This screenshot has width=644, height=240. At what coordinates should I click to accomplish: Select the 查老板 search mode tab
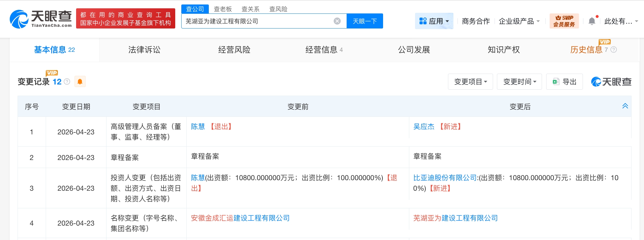point(223,9)
